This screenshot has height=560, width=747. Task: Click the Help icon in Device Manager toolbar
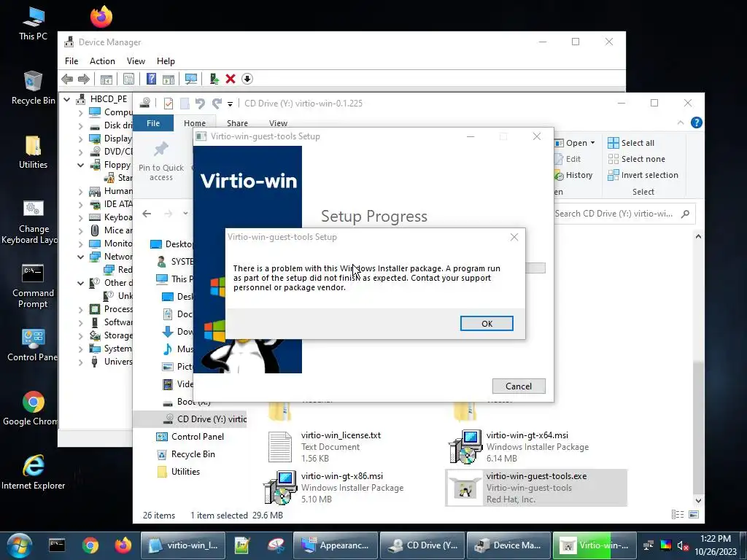(151, 79)
